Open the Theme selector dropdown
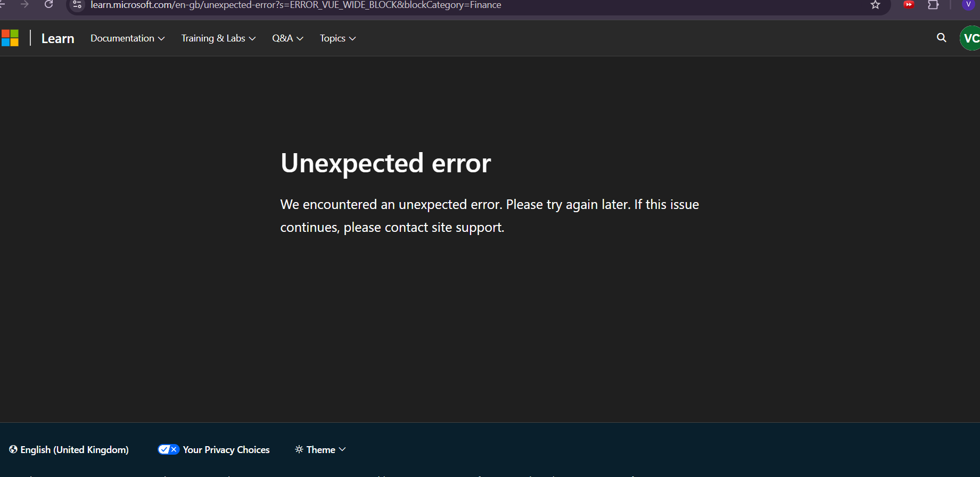This screenshot has width=980, height=477. click(320, 450)
